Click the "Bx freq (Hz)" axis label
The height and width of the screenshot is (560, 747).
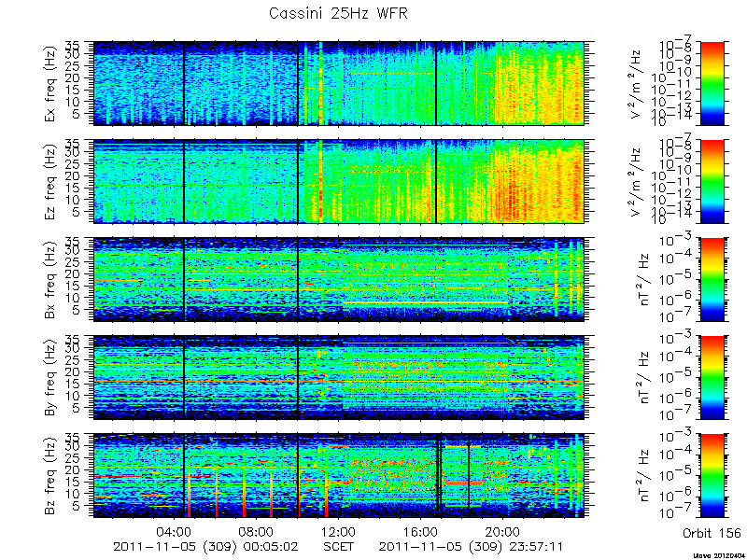click(51, 281)
